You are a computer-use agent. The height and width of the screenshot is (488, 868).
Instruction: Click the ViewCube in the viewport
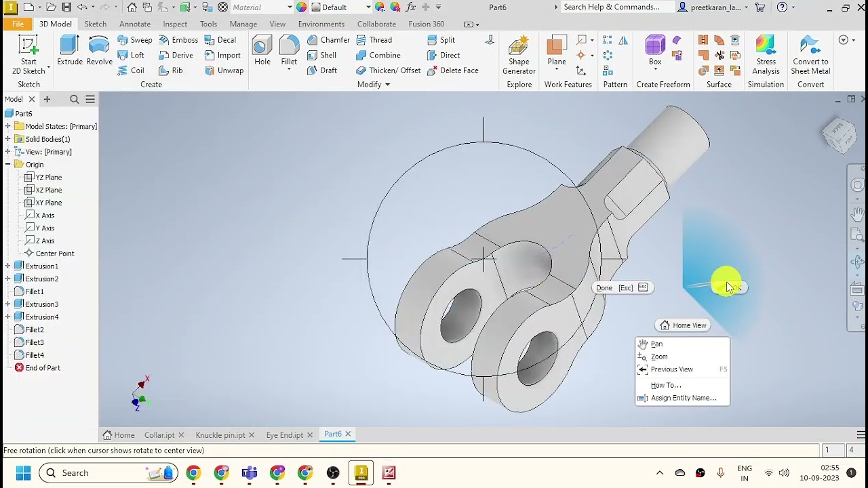point(838,134)
